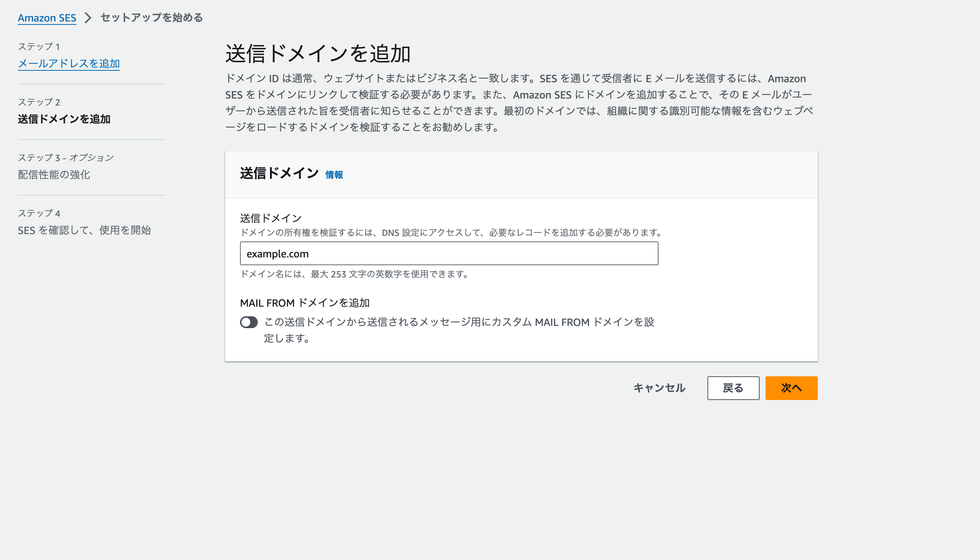Open the 情報 info link beside 送信ドメイン
The height and width of the screenshot is (560, 980).
(334, 175)
